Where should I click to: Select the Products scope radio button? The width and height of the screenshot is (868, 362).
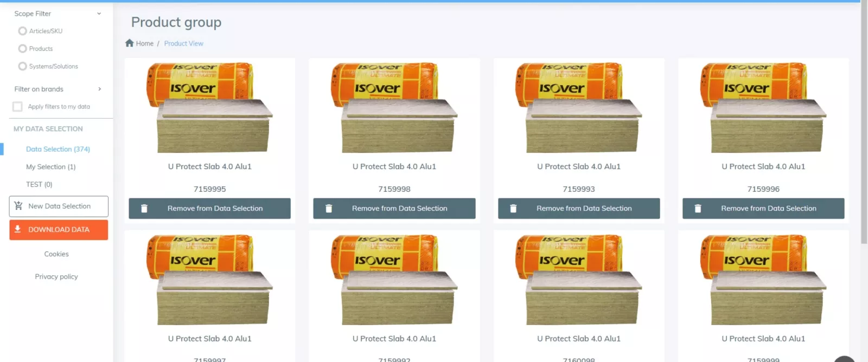coord(22,49)
